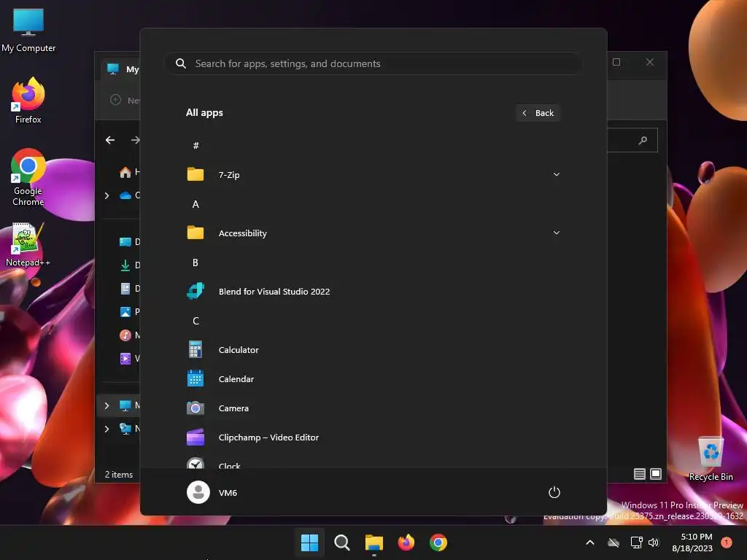Open the Accessibility folder icon
Screen dimensions: 747x560
[196, 233]
